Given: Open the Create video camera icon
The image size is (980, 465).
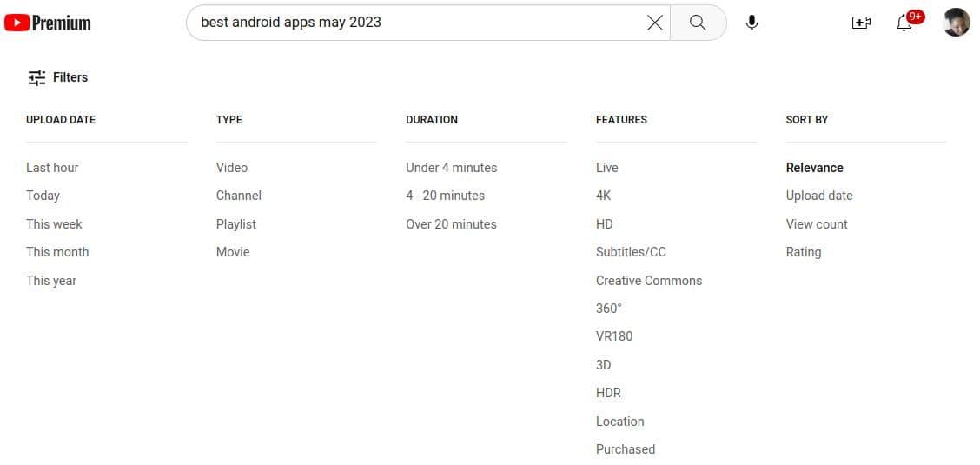Looking at the screenshot, I should (x=861, y=23).
